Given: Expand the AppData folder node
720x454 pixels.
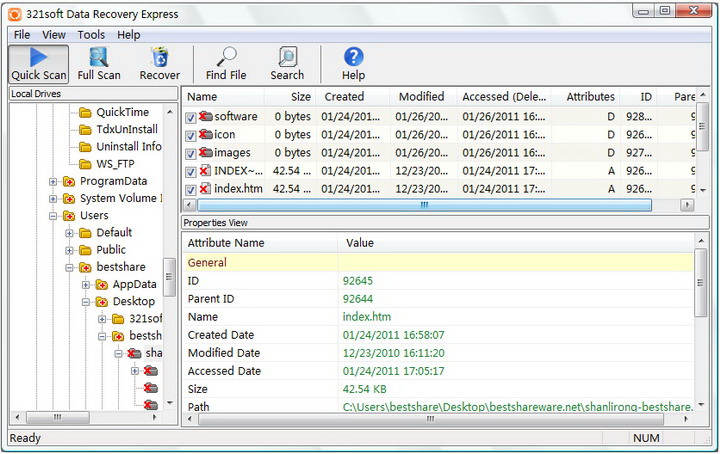Looking at the screenshot, I should (86, 284).
